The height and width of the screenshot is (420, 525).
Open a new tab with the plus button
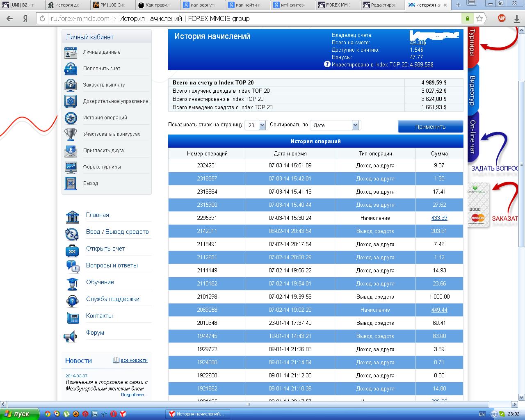point(458,5)
